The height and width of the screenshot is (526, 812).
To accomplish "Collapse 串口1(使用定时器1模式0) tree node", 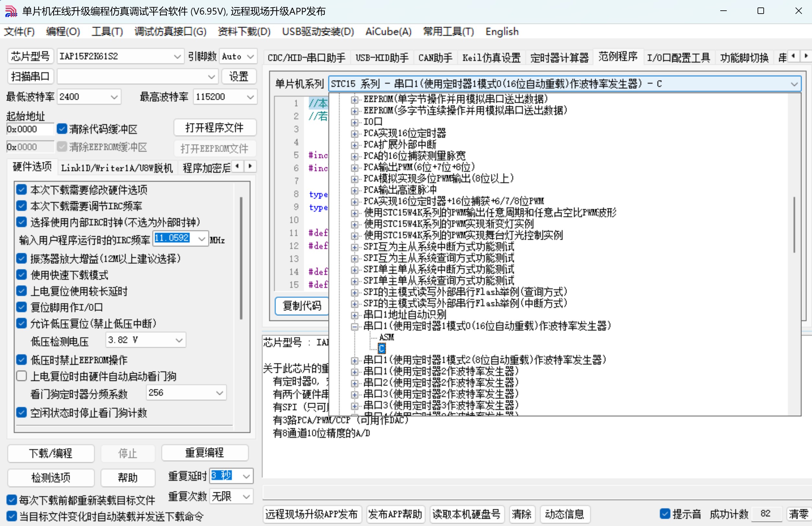I will pyautogui.click(x=355, y=326).
